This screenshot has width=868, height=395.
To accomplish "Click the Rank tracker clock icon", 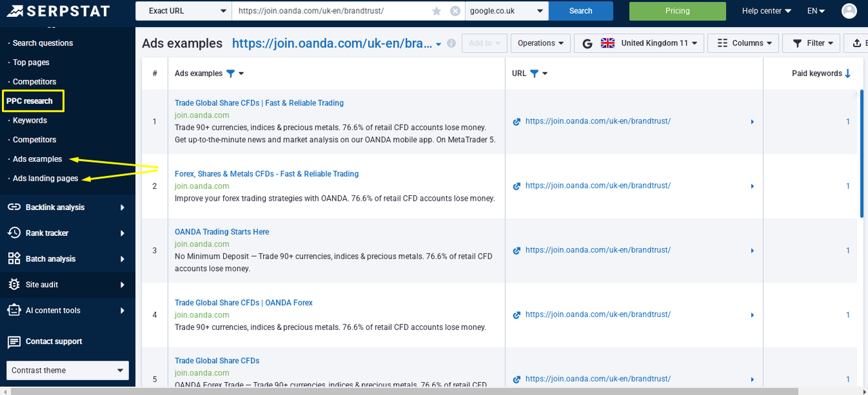I will tap(14, 233).
